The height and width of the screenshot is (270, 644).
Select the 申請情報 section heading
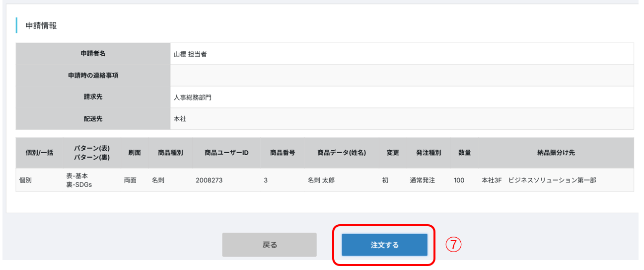coord(41,25)
